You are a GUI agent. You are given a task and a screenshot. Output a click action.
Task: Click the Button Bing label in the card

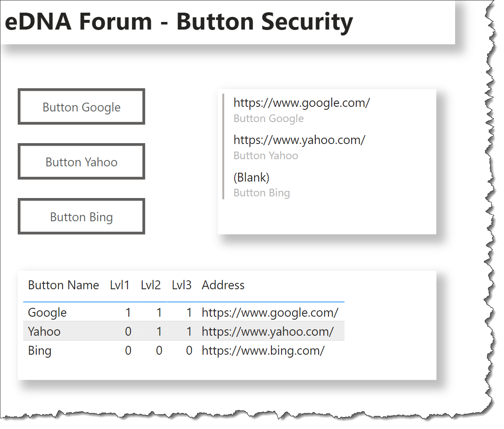[262, 193]
